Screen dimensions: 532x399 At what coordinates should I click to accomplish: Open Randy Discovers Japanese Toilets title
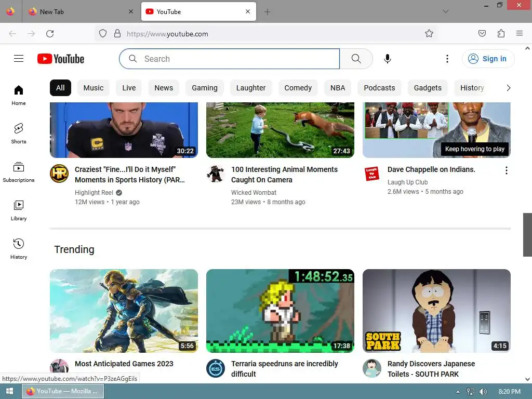431,369
